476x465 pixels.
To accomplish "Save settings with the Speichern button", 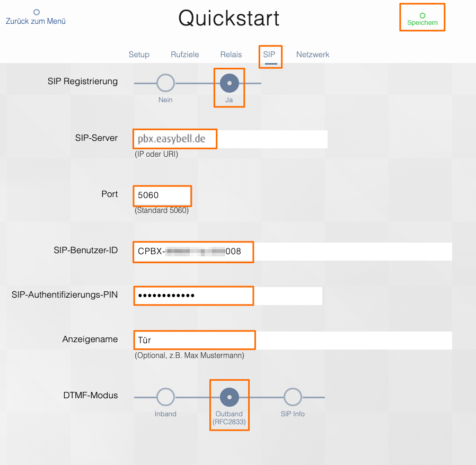I will coord(422,20).
